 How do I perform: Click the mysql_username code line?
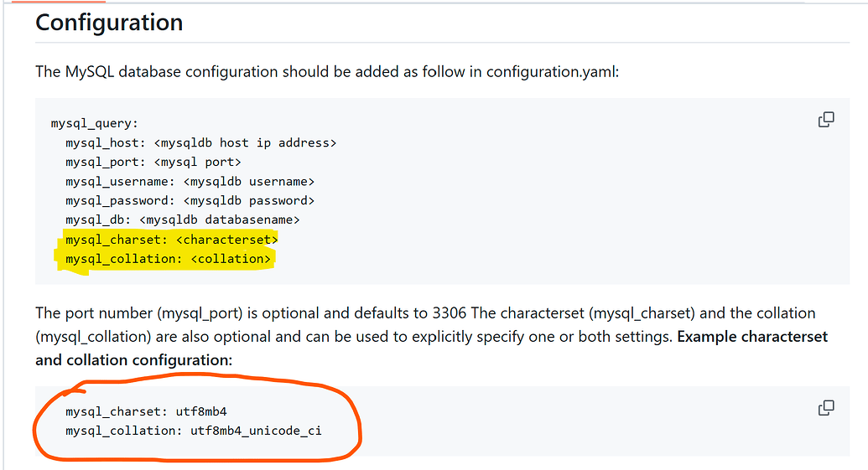(x=190, y=182)
